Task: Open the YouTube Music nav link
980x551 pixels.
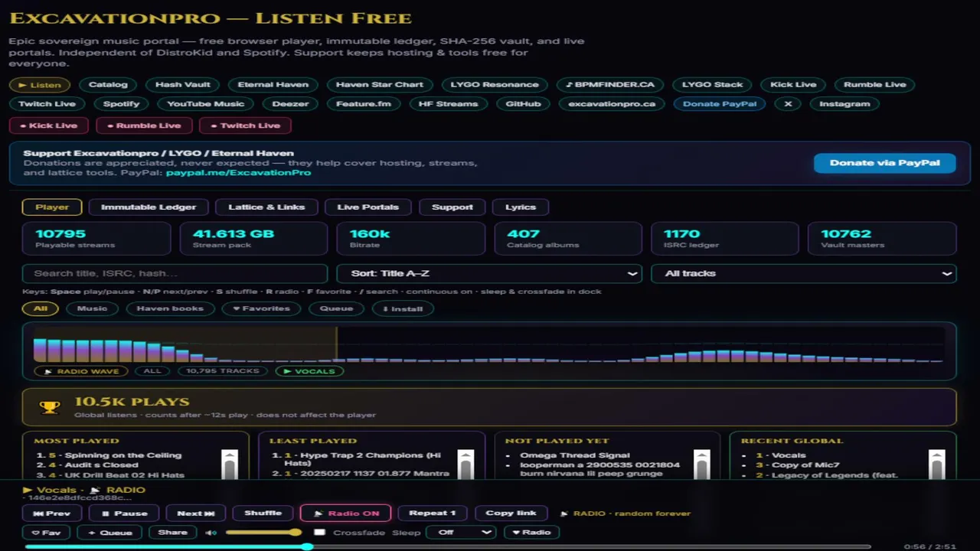Action: point(205,104)
